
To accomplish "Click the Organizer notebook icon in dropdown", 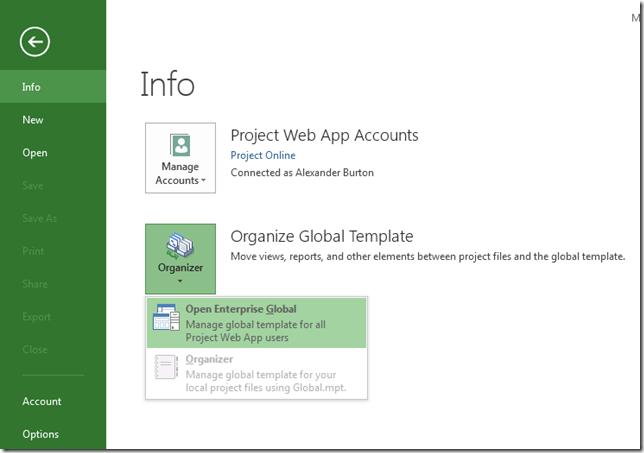I will tap(166, 367).
